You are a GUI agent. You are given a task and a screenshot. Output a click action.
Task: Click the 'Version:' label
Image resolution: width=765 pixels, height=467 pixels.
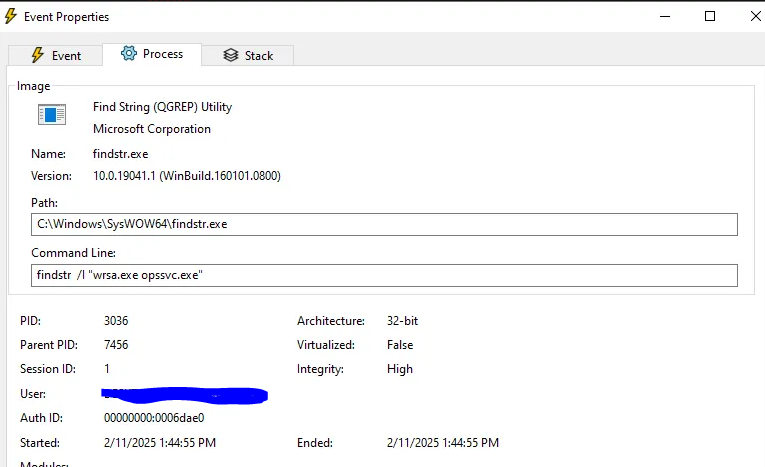[51, 176]
